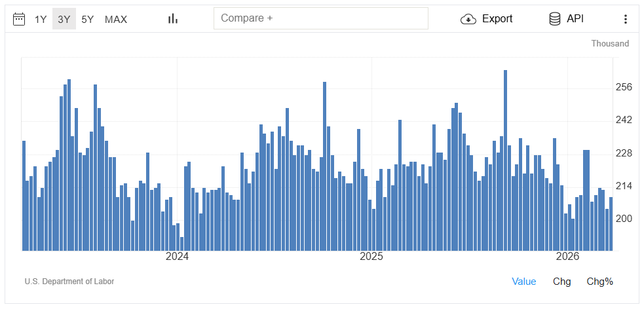The image size is (644, 311).
Task: Click the U.S. Department of Labor source
Action: click(x=69, y=282)
